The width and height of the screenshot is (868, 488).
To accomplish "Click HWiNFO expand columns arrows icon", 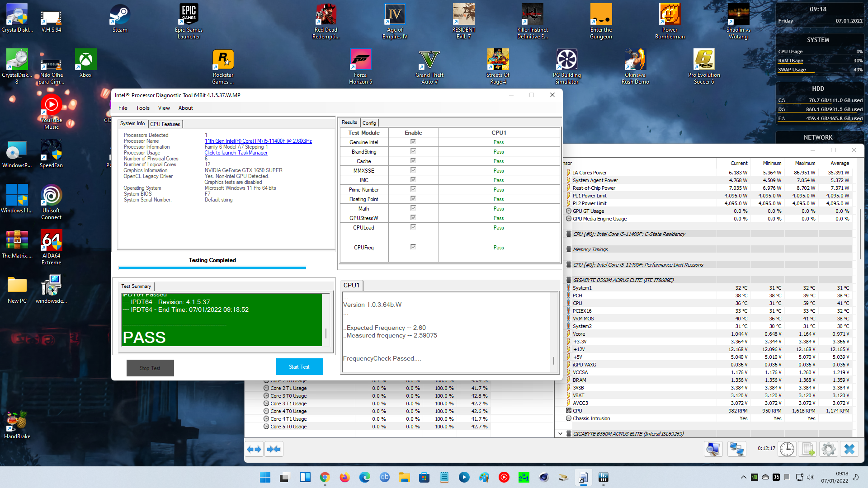I will [x=254, y=449].
